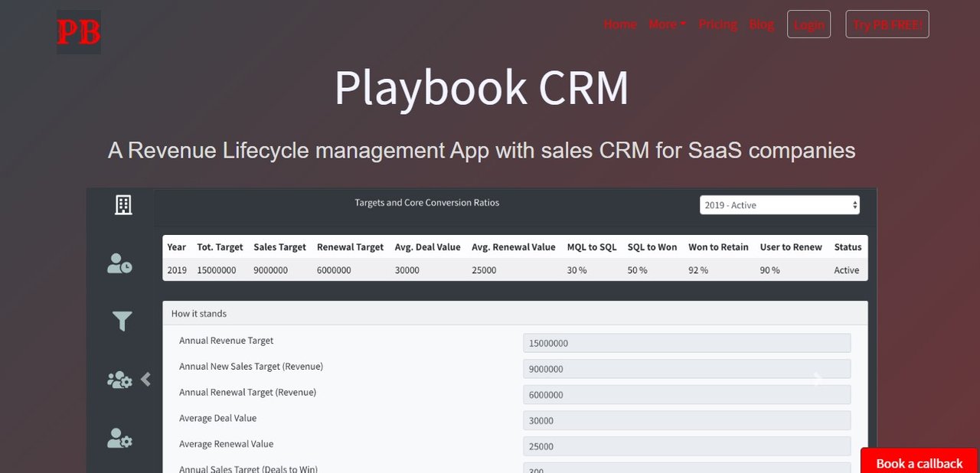Image resolution: width=980 pixels, height=473 pixels.
Task: Click the Average Deal Value label
Action: click(x=218, y=419)
